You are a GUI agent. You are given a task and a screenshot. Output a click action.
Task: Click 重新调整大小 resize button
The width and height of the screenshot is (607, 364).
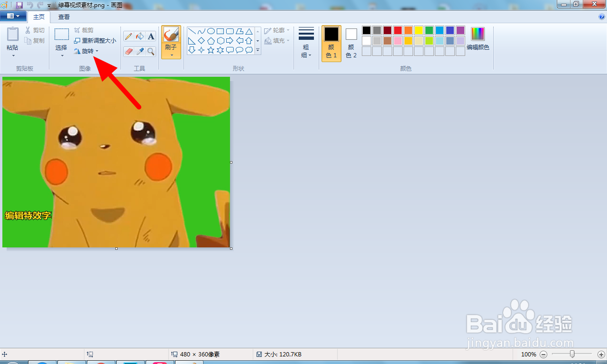[95, 41]
